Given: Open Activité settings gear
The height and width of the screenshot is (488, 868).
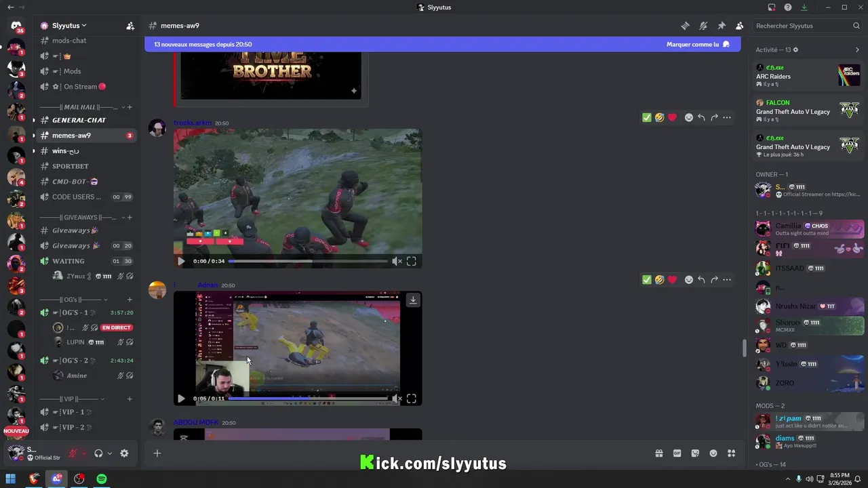Looking at the screenshot, I should [x=796, y=50].
